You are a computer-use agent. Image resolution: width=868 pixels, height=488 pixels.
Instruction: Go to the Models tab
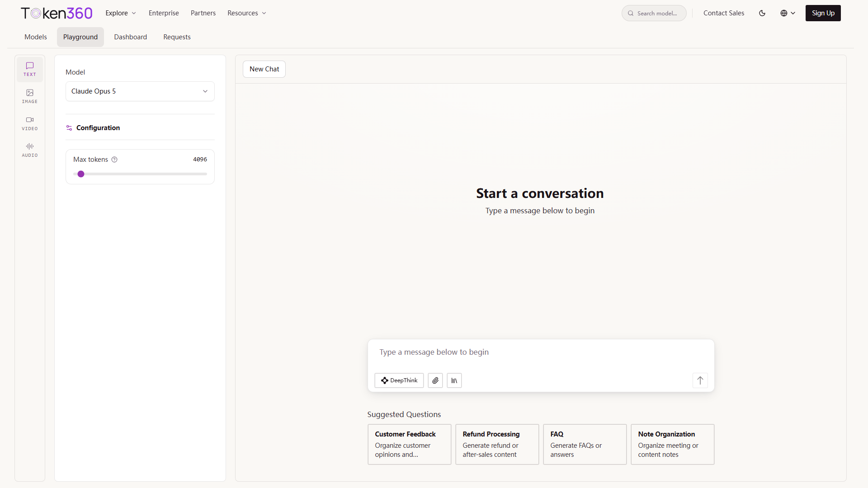(36, 37)
